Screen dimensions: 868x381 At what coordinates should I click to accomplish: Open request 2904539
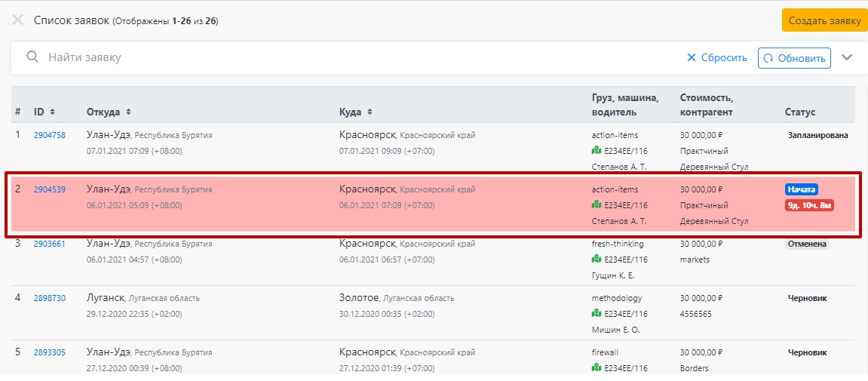point(49,189)
